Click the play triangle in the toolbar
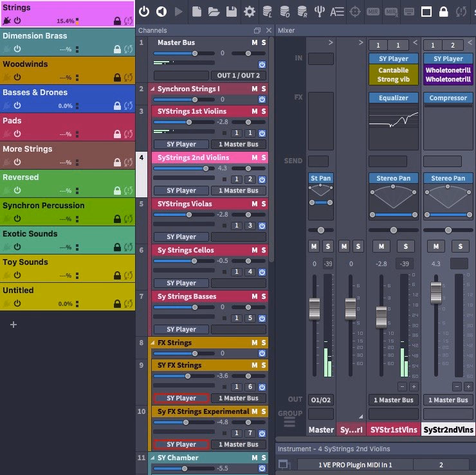 tap(179, 12)
